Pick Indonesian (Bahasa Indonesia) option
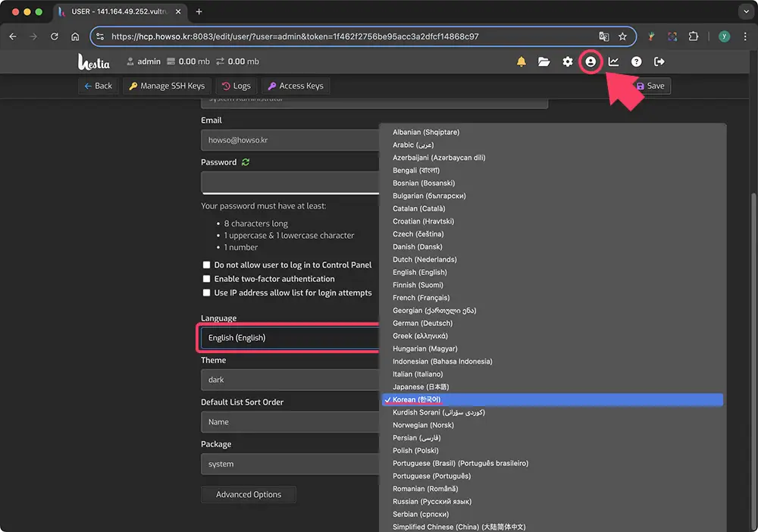 [x=552, y=361]
